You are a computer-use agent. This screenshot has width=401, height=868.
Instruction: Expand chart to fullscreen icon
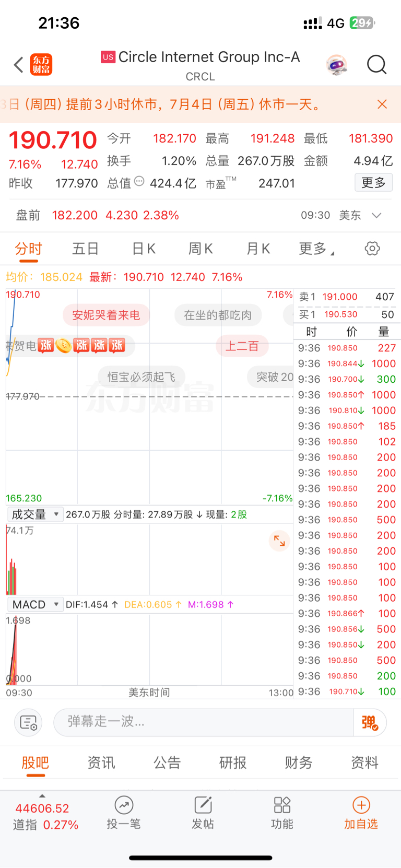pyautogui.click(x=279, y=541)
